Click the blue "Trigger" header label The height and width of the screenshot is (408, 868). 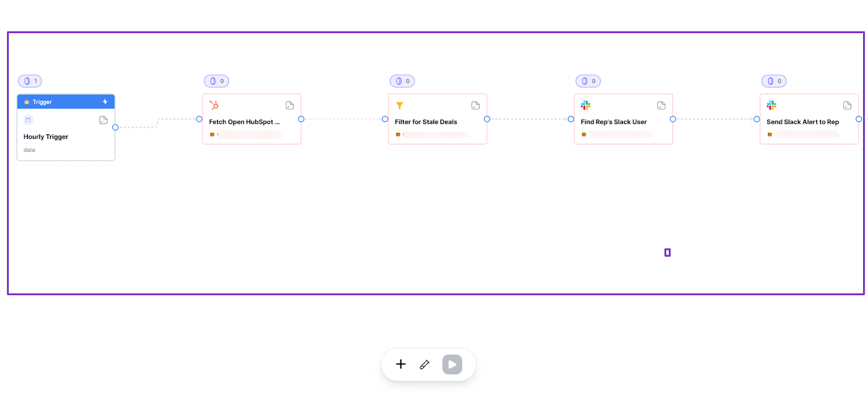(x=42, y=102)
